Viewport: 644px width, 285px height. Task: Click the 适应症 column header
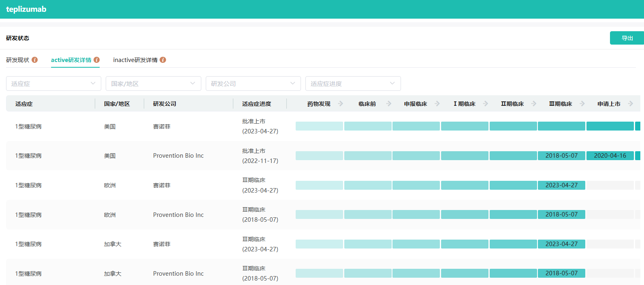click(x=24, y=104)
